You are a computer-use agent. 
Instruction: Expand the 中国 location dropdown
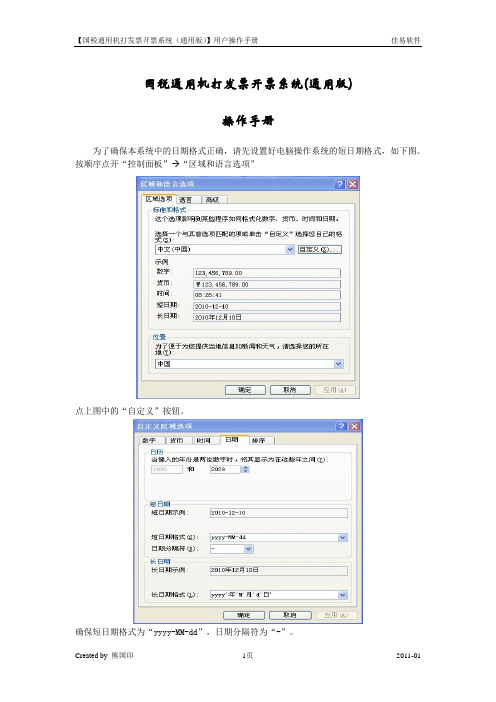[338, 364]
